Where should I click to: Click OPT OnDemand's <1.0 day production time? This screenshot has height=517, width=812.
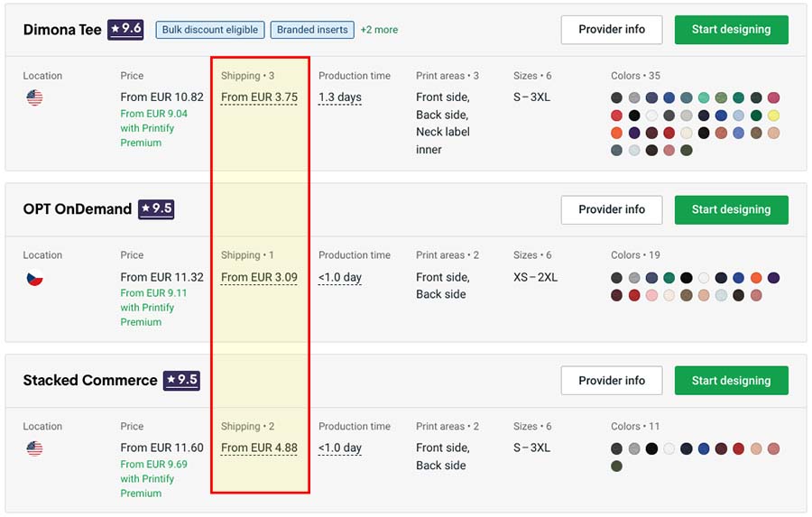pyautogui.click(x=340, y=278)
